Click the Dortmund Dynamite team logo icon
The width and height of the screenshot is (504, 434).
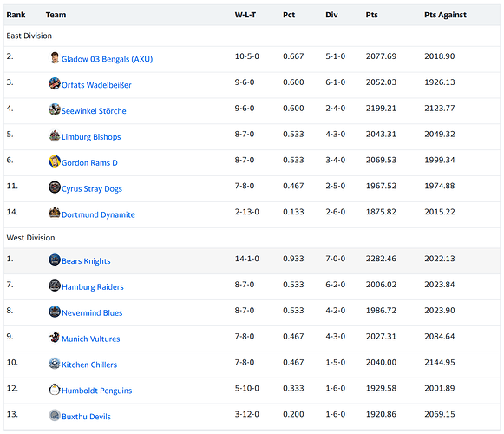(55, 214)
